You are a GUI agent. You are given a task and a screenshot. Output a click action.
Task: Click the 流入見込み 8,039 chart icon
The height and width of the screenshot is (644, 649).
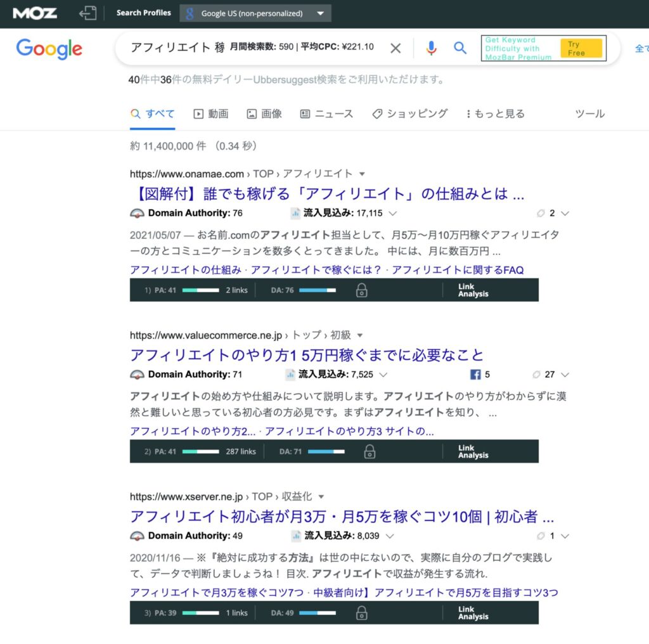point(297,536)
